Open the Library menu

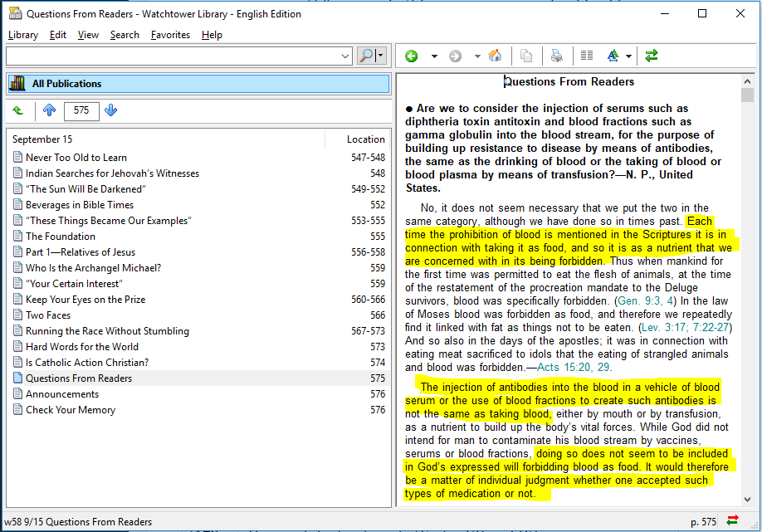tap(23, 35)
